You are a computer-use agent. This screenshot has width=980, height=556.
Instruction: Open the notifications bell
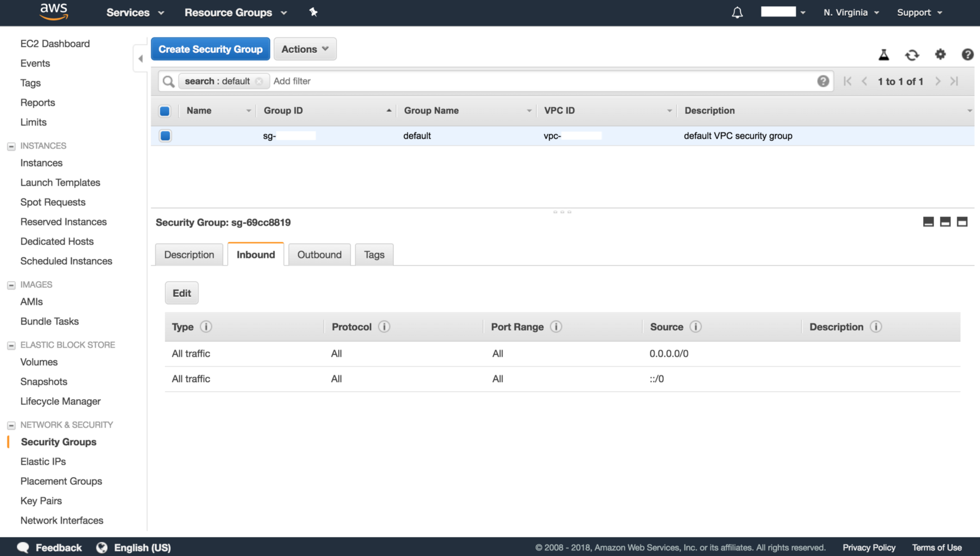pyautogui.click(x=737, y=12)
